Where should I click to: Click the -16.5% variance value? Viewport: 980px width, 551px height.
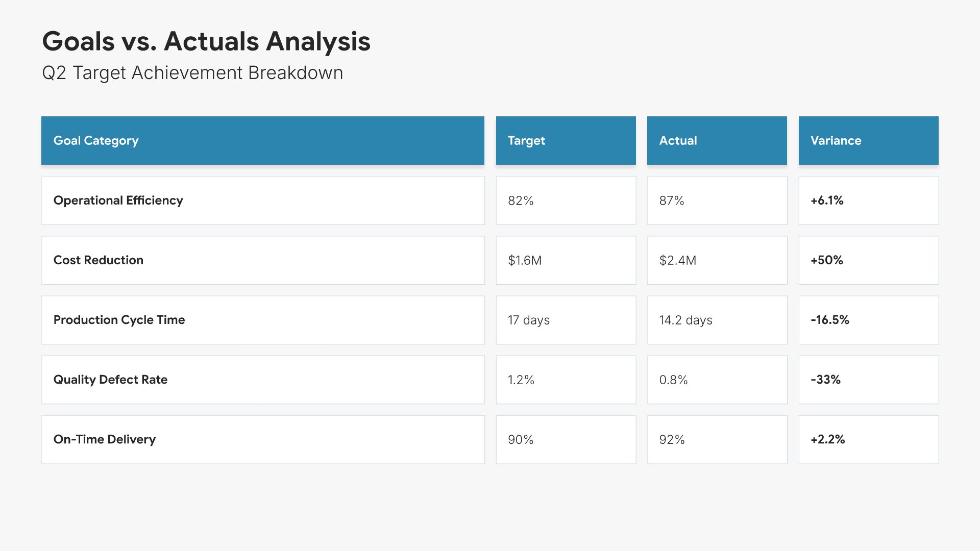click(x=830, y=320)
